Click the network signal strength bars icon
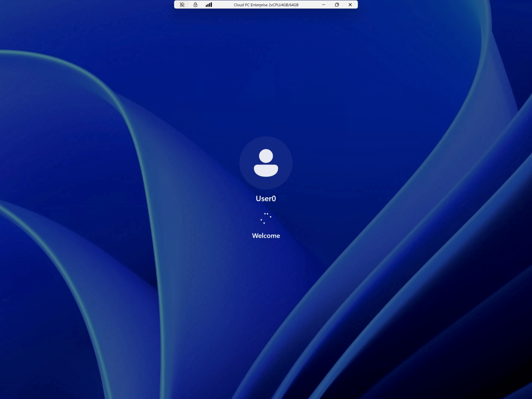This screenshot has height=399, width=532. pos(208,4)
